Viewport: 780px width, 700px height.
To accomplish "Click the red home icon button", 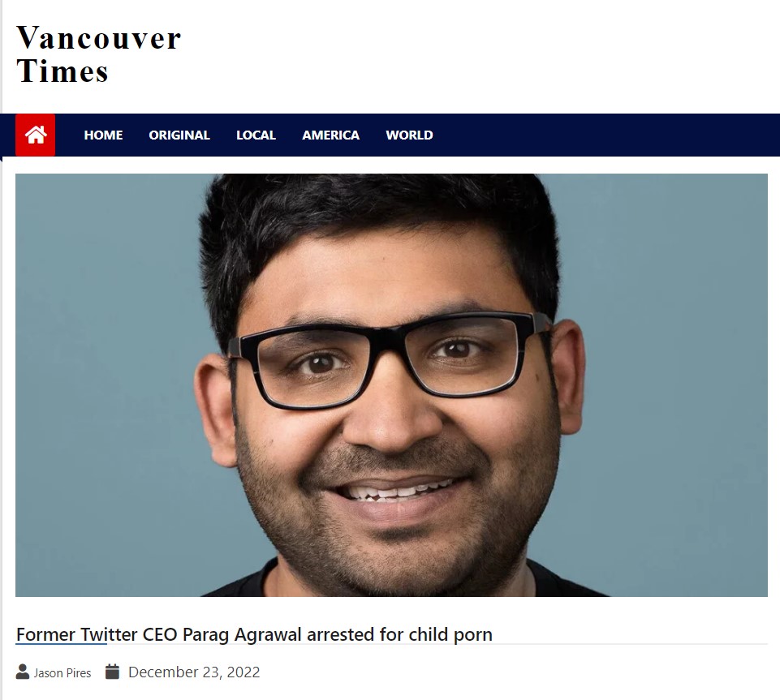I will click(x=36, y=135).
